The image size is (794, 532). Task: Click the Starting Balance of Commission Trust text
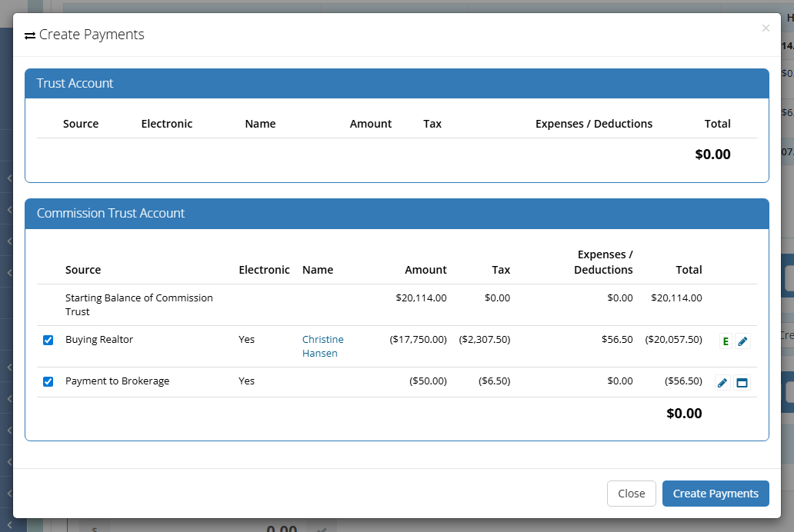coord(138,304)
